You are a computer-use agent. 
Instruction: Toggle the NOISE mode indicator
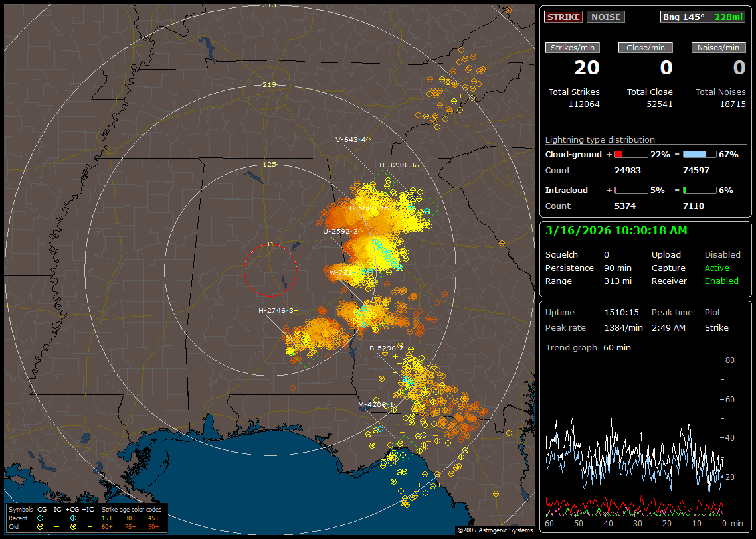coord(605,17)
